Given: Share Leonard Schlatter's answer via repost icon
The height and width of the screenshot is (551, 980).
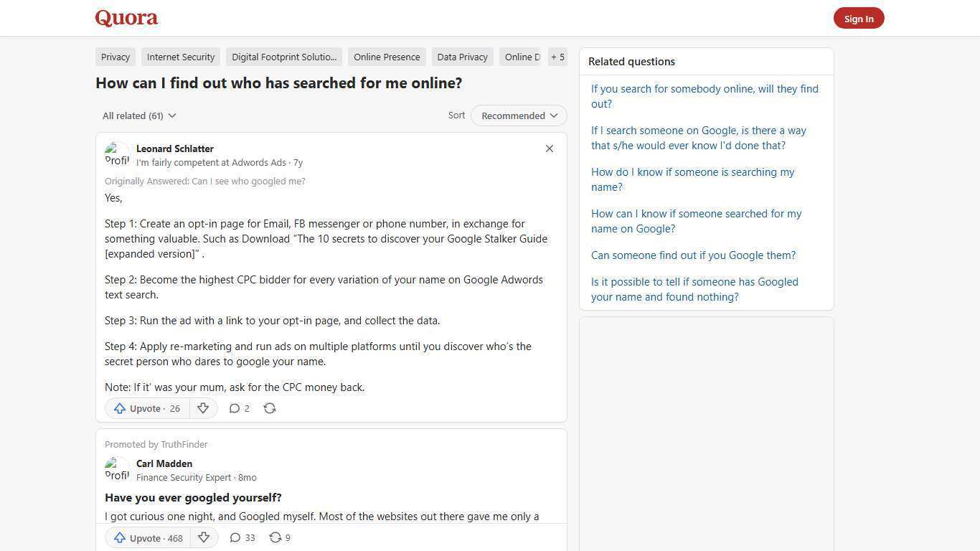Looking at the screenshot, I should [270, 408].
